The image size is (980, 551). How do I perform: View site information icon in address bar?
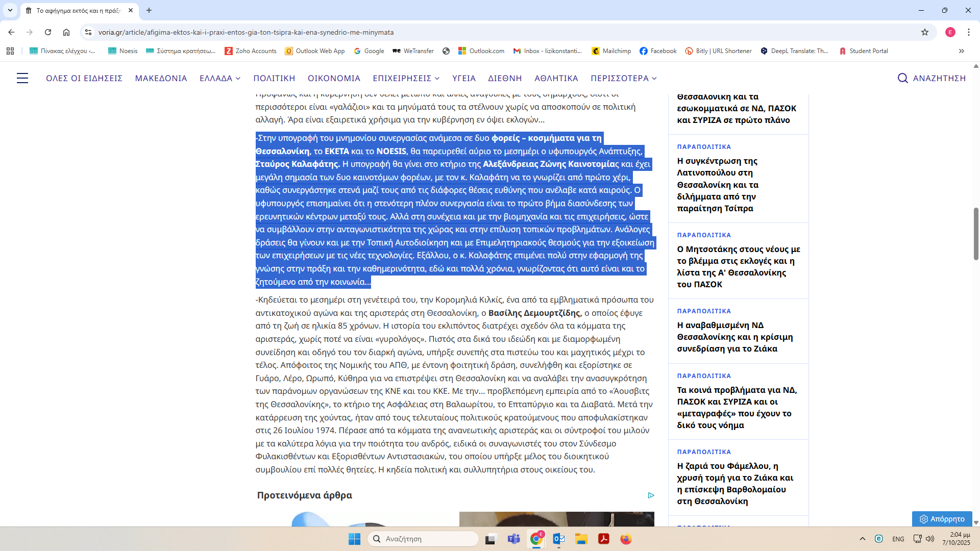88,32
